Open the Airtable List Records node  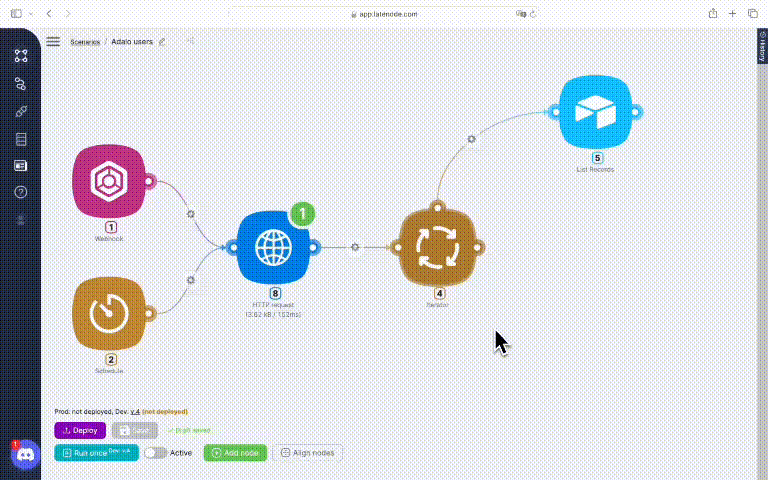pos(597,112)
